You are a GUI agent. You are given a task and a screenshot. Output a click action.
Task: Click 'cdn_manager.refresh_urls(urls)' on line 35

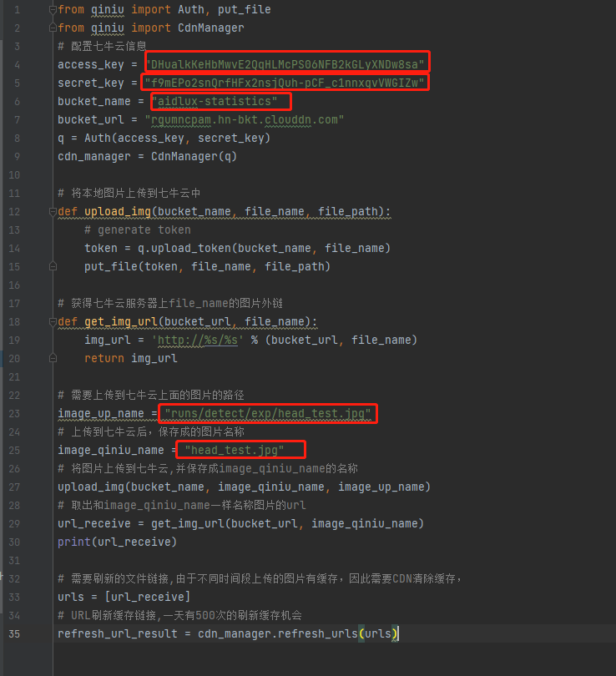point(297,633)
